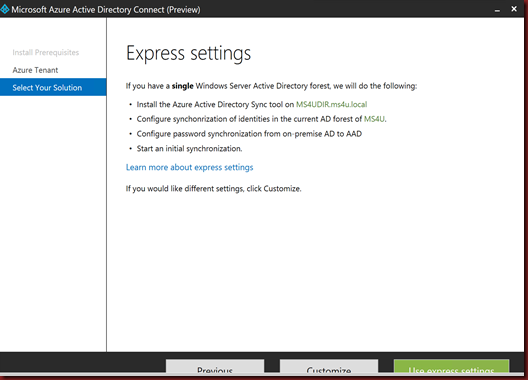Click the Start an initial synchronization text

189,149
